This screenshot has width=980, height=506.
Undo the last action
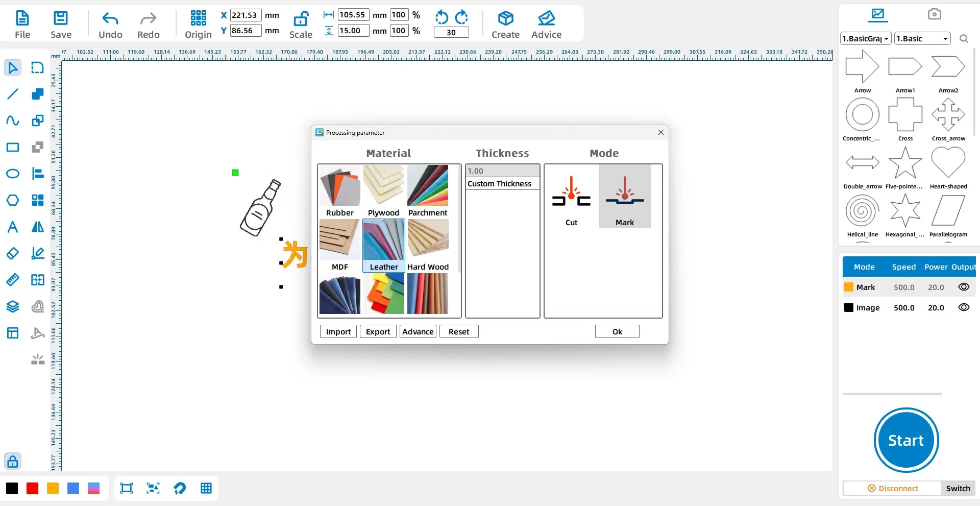110,25
